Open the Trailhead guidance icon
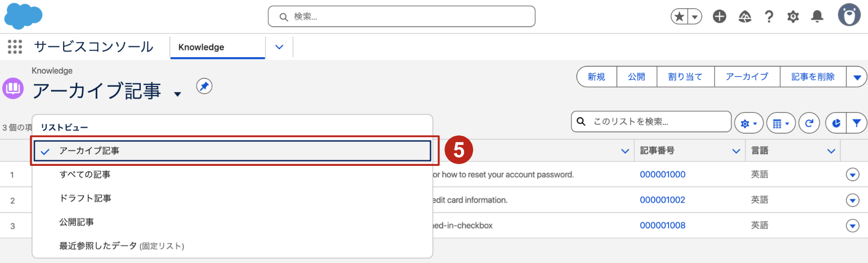The width and height of the screenshot is (868, 263). [745, 17]
